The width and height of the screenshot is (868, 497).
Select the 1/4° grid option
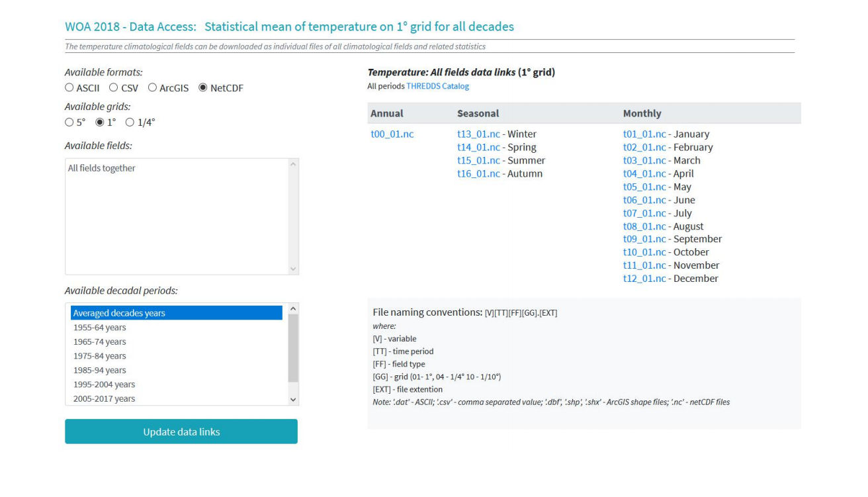pyautogui.click(x=130, y=122)
